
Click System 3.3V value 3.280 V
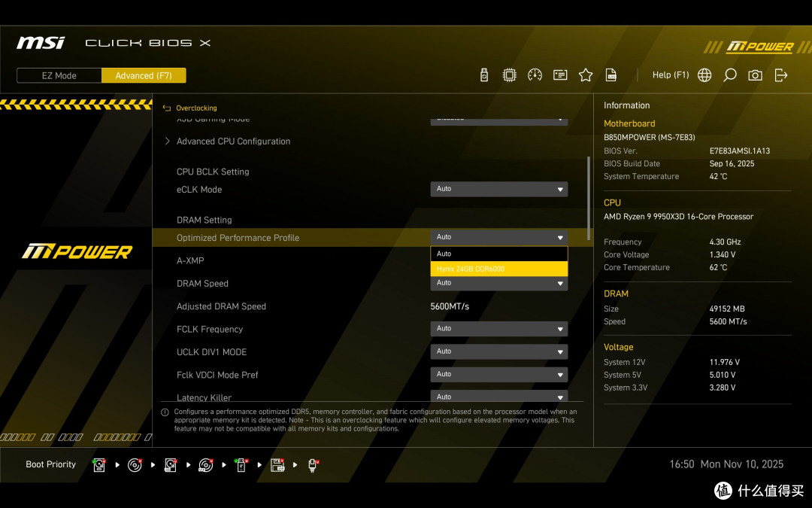click(723, 388)
